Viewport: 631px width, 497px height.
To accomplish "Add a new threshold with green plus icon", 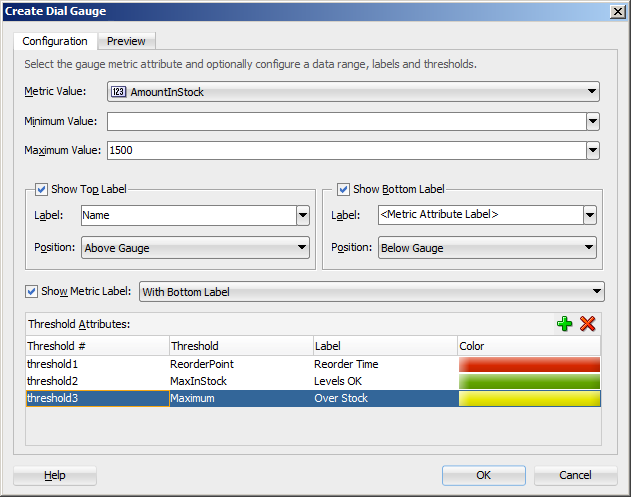I will [x=564, y=324].
